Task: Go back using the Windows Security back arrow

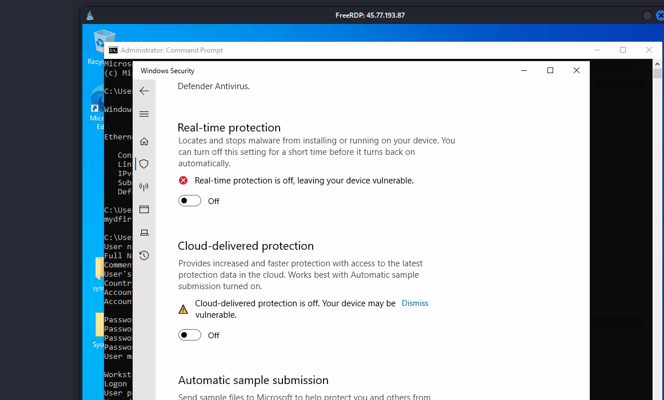Action: point(144,91)
